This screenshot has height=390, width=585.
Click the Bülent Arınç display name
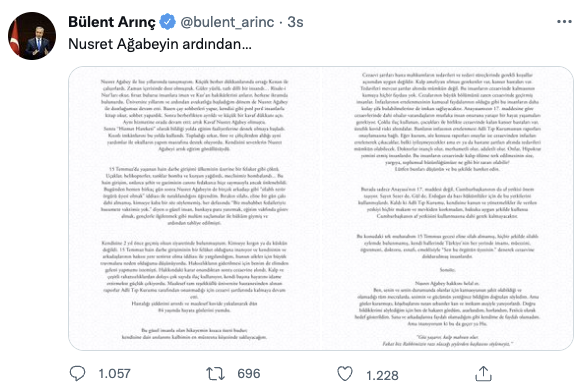112,22
